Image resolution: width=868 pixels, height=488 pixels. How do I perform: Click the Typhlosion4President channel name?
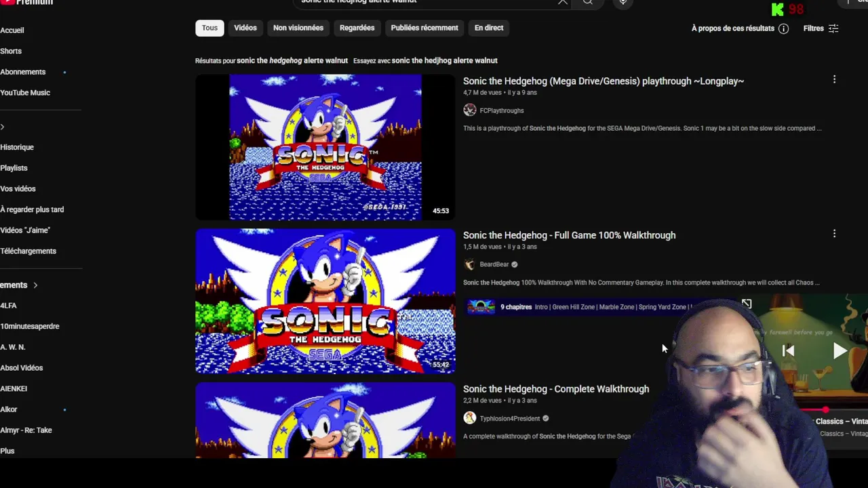(x=510, y=418)
